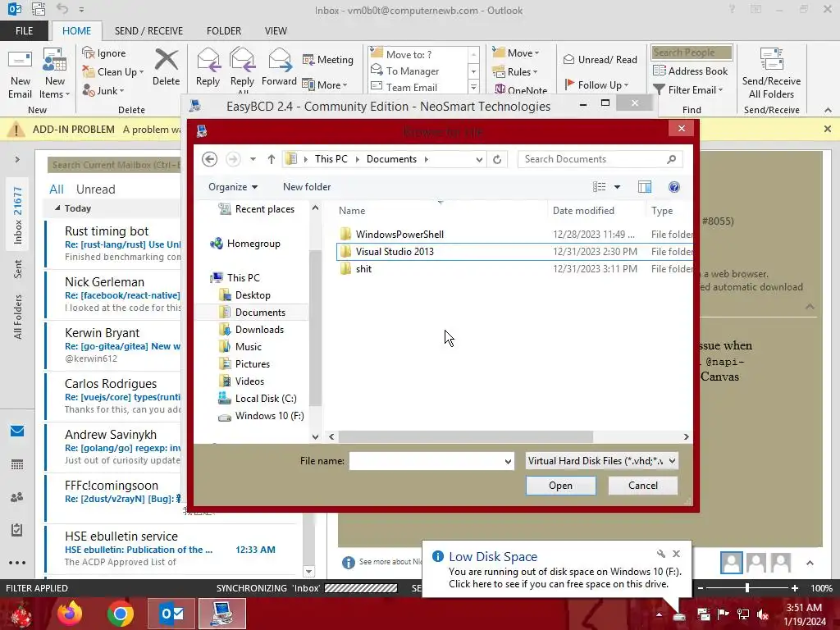Open Rust timing bot email
This screenshot has width=840, height=630.
click(x=112, y=244)
